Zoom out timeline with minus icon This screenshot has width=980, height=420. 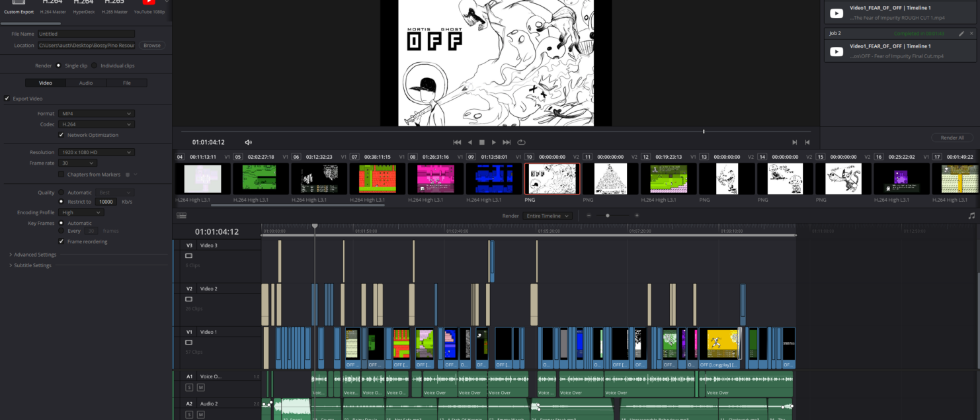point(589,216)
